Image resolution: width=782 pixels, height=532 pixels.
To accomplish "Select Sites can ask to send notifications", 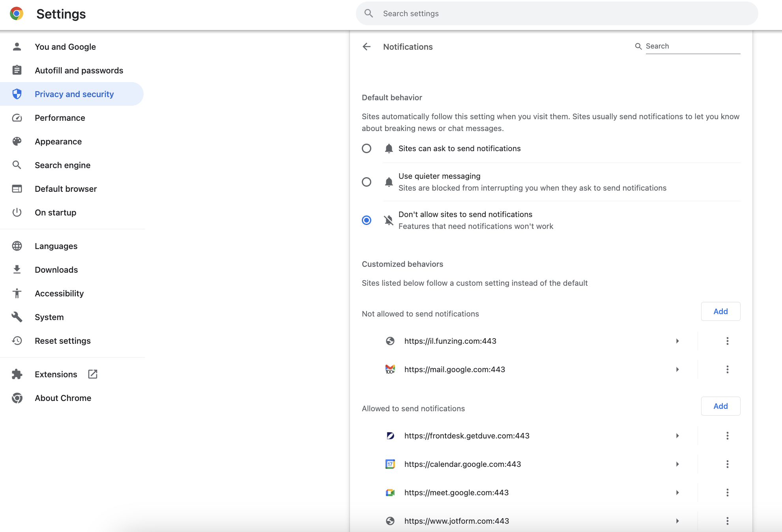I will (367, 148).
